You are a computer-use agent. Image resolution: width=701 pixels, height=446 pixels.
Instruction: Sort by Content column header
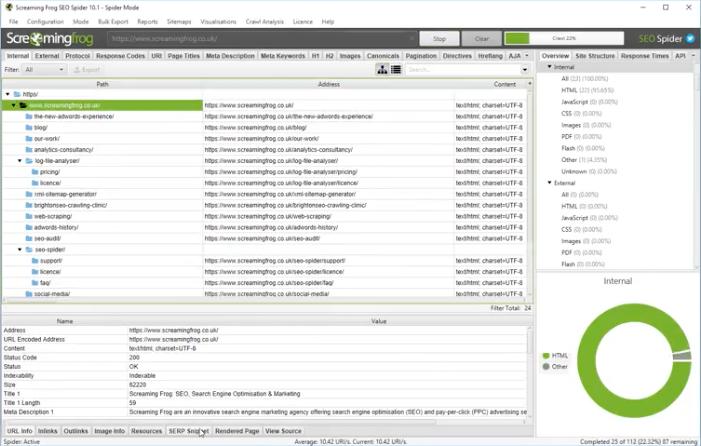tap(505, 84)
